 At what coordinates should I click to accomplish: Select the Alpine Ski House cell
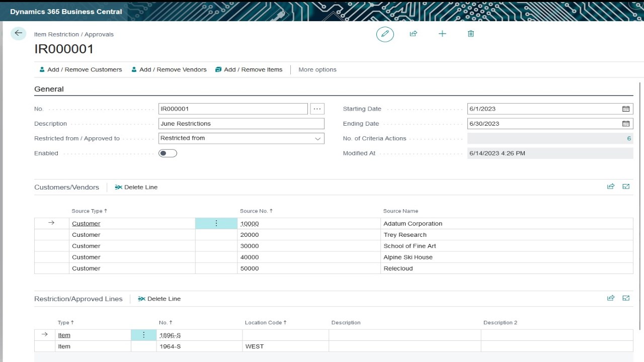click(x=507, y=257)
